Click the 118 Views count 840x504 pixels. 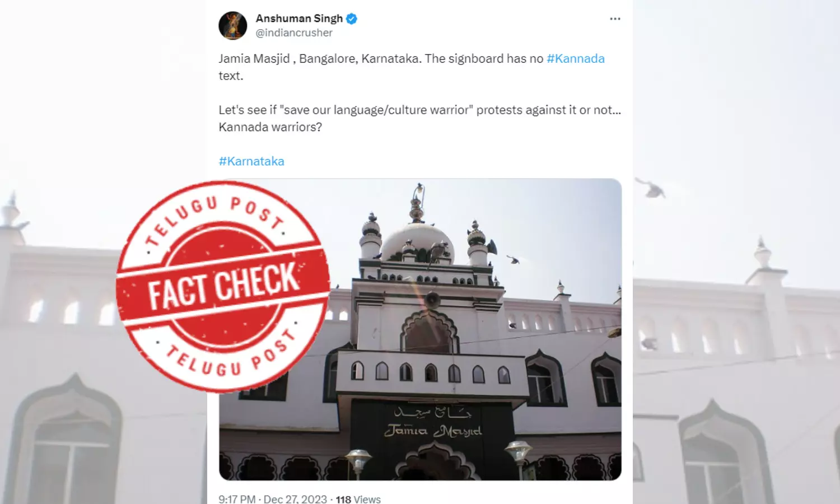tap(358, 499)
